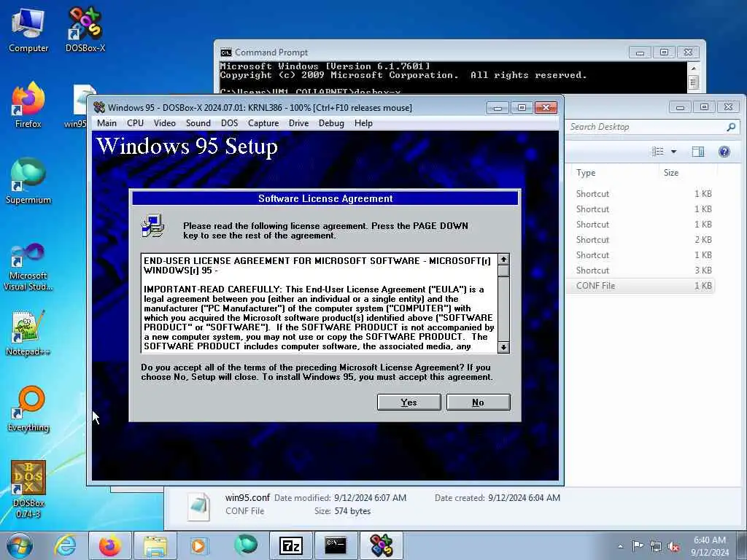Click the search magnifier in Search Desktop box
Screen dimensions: 747x560
click(731, 127)
